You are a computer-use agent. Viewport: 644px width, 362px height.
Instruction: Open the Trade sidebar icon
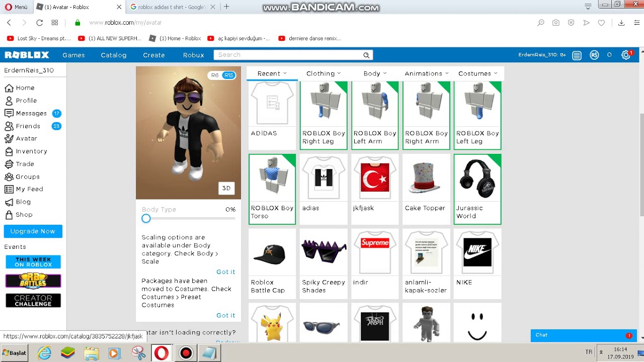[9, 164]
